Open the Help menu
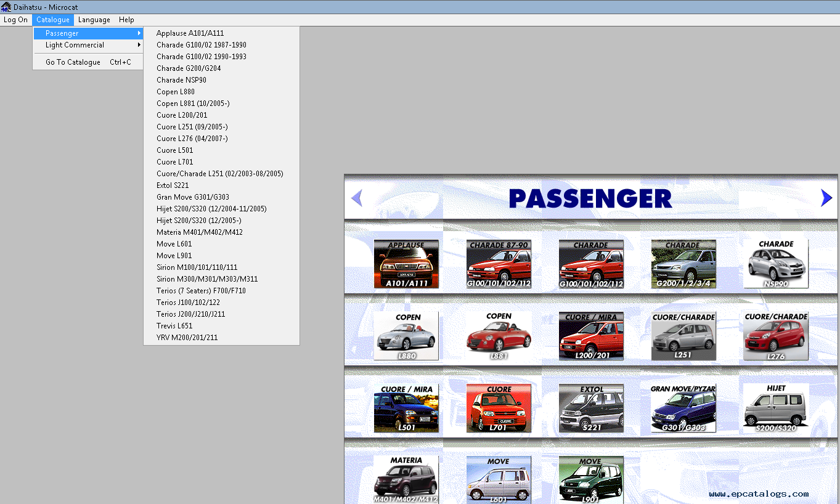840x504 pixels. click(126, 20)
